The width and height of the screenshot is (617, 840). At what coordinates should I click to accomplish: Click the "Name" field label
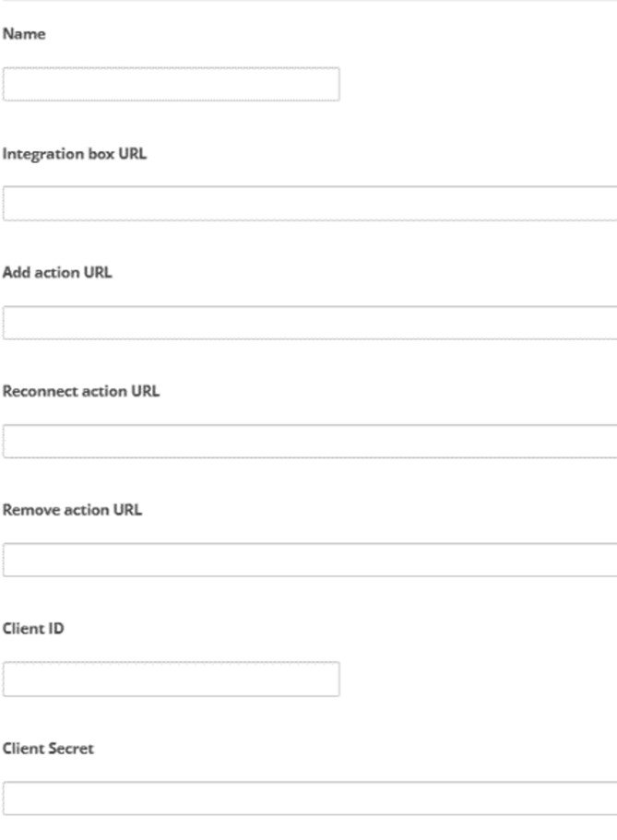click(24, 34)
